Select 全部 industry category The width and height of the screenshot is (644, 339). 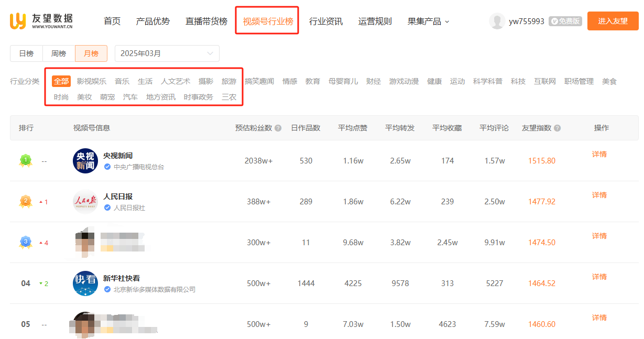61,81
